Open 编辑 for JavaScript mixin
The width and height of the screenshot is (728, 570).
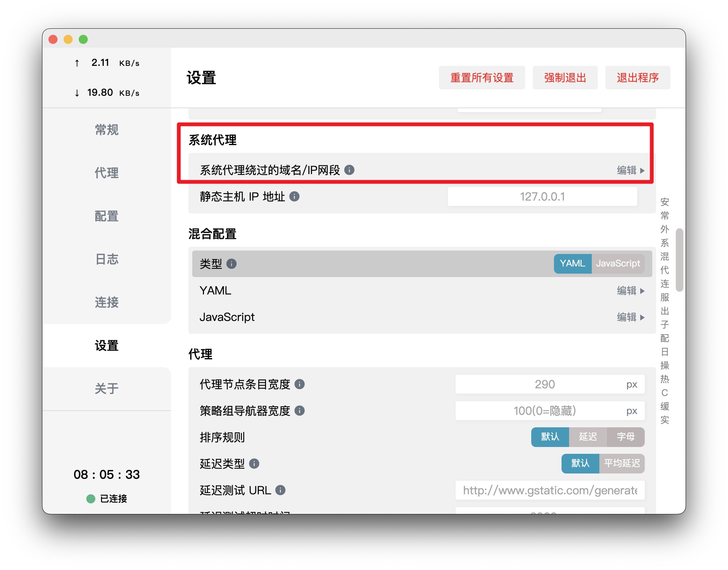pos(630,317)
